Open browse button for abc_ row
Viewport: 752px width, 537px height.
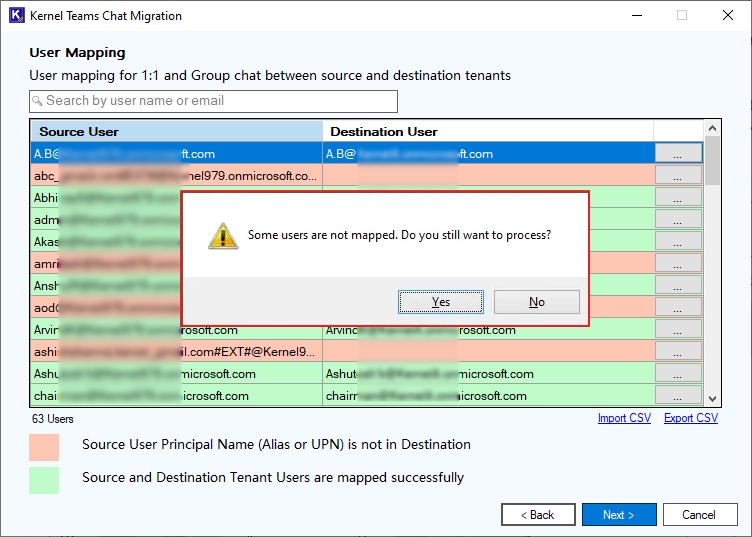678,175
